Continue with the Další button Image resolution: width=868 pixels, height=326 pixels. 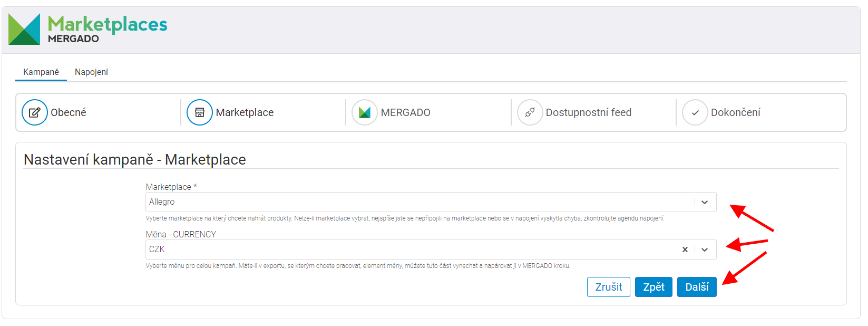(697, 287)
